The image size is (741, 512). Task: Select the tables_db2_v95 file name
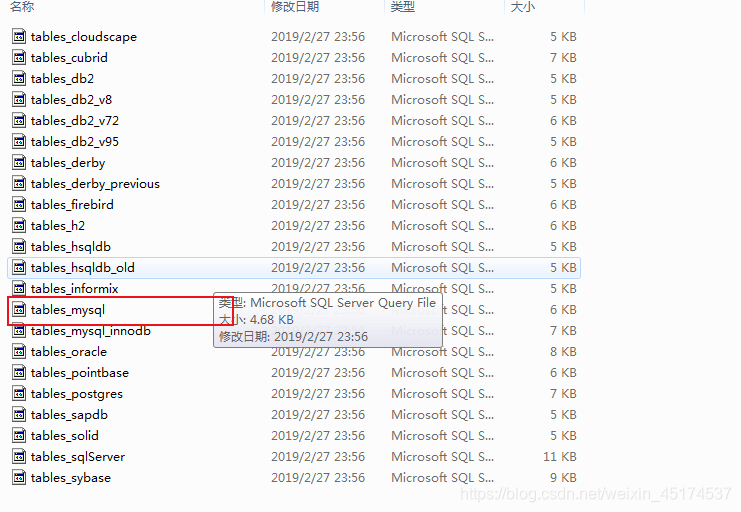coord(75,141)
